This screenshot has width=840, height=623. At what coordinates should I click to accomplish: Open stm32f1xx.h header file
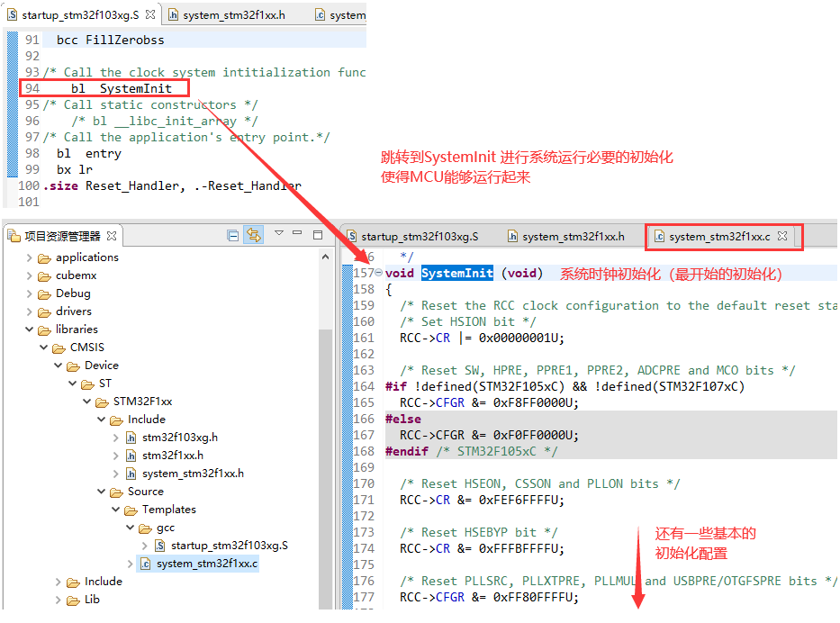click(x=173, y=456)
